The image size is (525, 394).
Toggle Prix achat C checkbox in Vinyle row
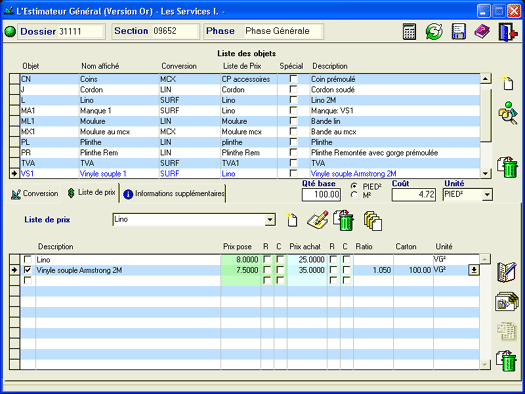(x=347, y=270)
